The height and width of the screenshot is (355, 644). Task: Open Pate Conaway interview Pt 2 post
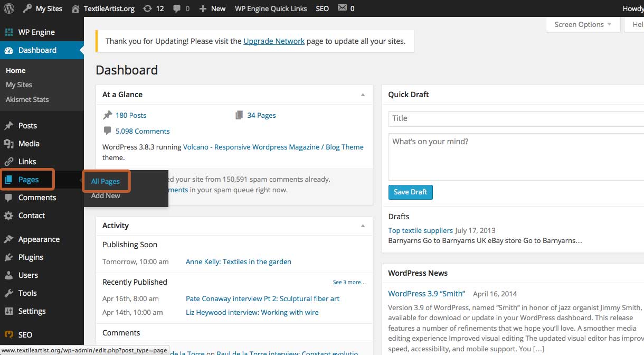pyautogui.click(x=263, y=298)
